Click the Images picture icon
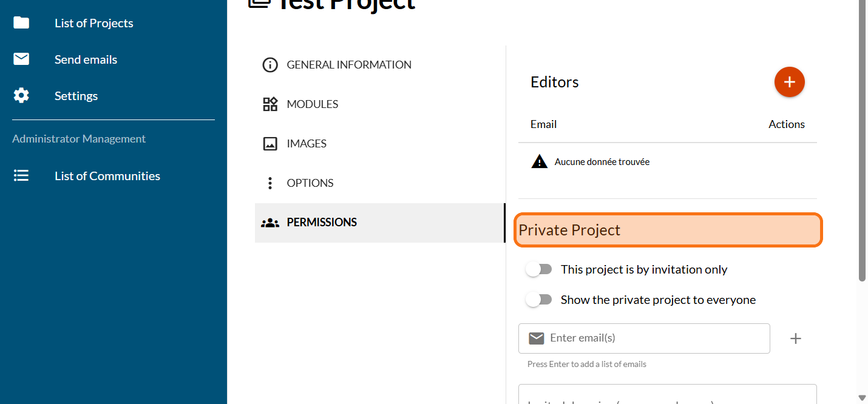The width and height of the screenshot is (868, 404). pos(270,144)
